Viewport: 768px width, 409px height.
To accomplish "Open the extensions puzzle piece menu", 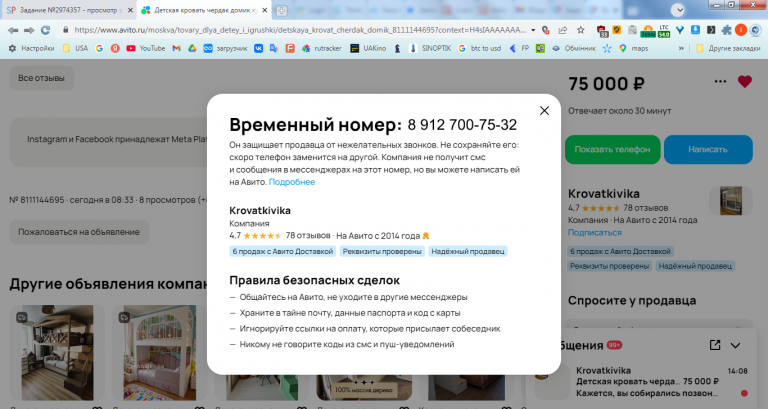I will [726, 30].
